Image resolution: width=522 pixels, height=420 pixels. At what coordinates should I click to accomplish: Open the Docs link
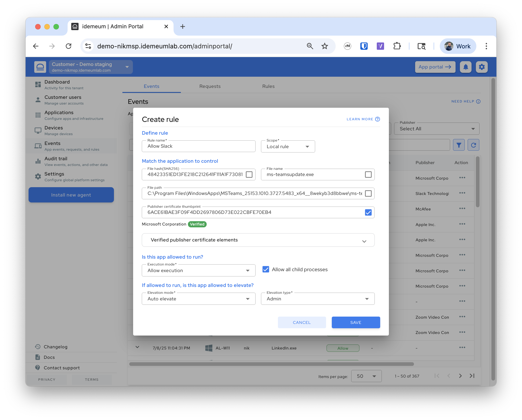tap(49, 357)
